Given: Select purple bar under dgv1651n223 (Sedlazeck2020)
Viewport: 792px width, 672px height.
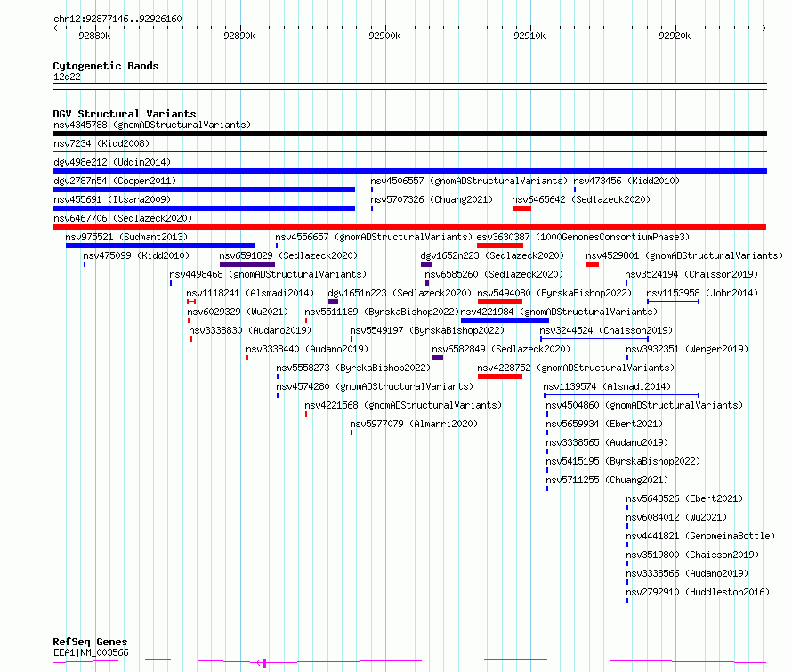Looking at the screenshot, I should [x=333, y=302].
